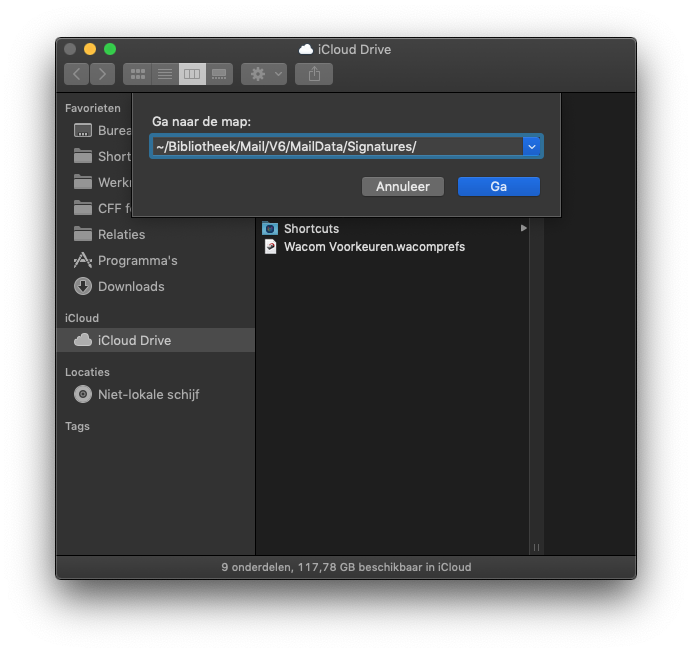Image resolution: width=692 pixels, height=653 pixels.
Task: Click the iCloud sidebar section header
Action: [82, 318]
